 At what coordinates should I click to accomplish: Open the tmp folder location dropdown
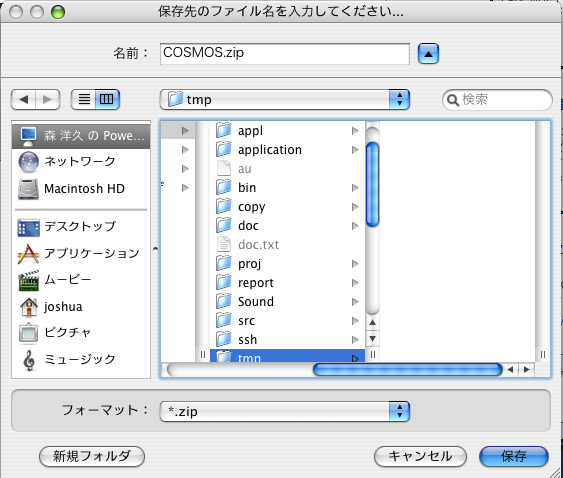[x=285, y=99]
